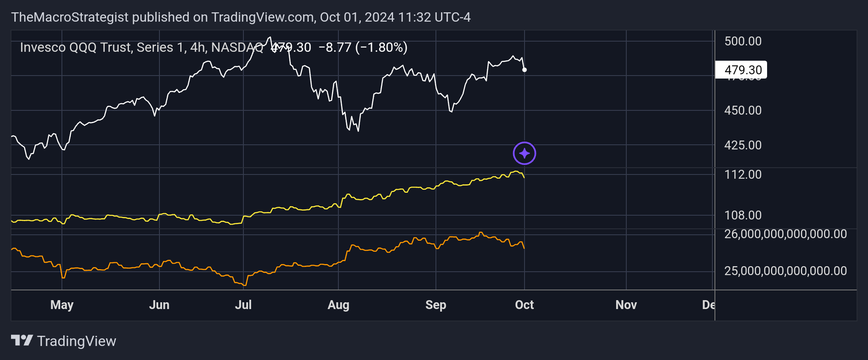Click the Oct label on time axis

point(525,305)
